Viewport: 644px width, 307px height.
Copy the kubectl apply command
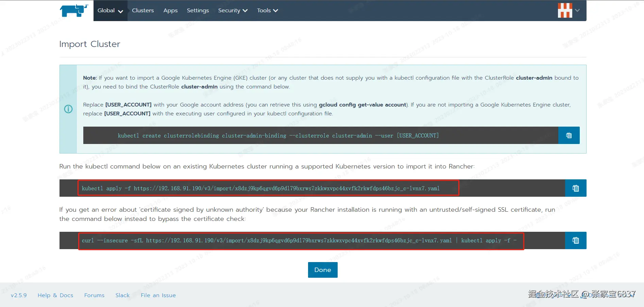576,188
